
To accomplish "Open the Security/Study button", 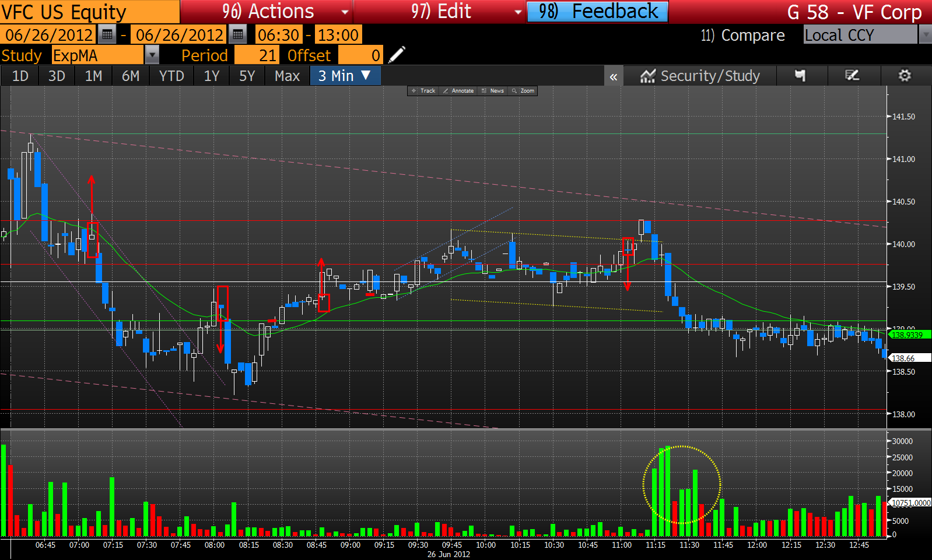I will 700,76.
